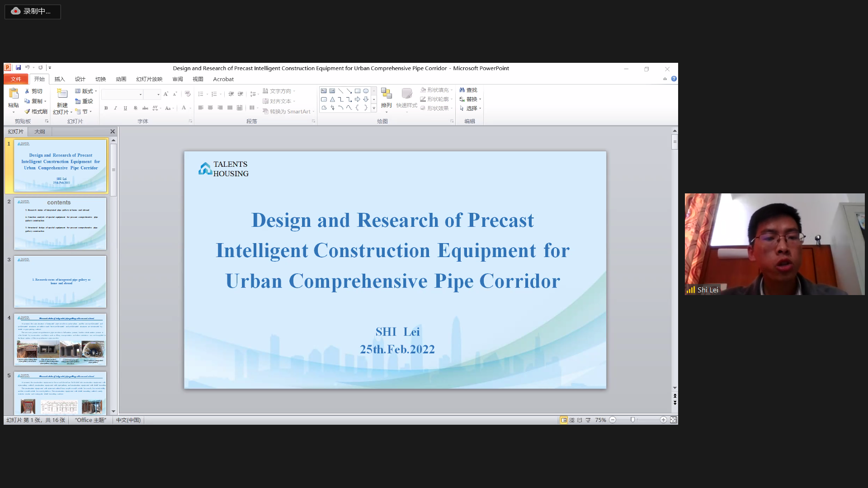Click the Clear Formatting icon
This screenshot has height=488, width=868.
(x=188, y=94)
